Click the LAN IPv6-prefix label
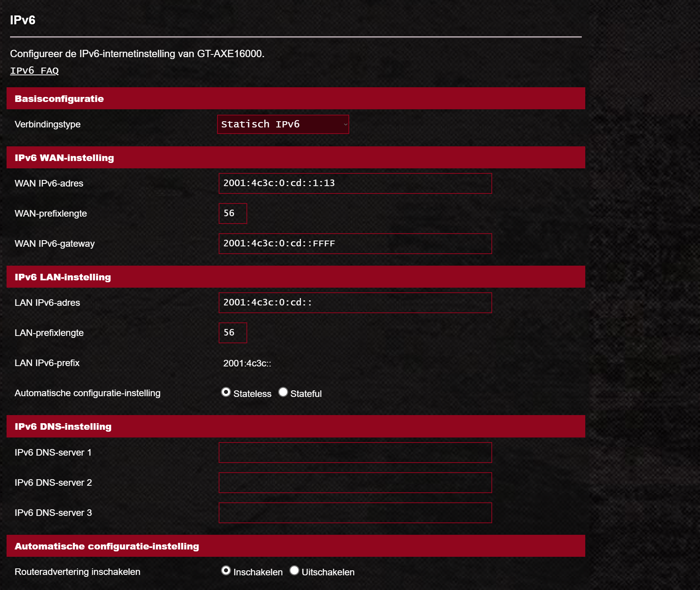Screen dimensions: 700x590 47,363
